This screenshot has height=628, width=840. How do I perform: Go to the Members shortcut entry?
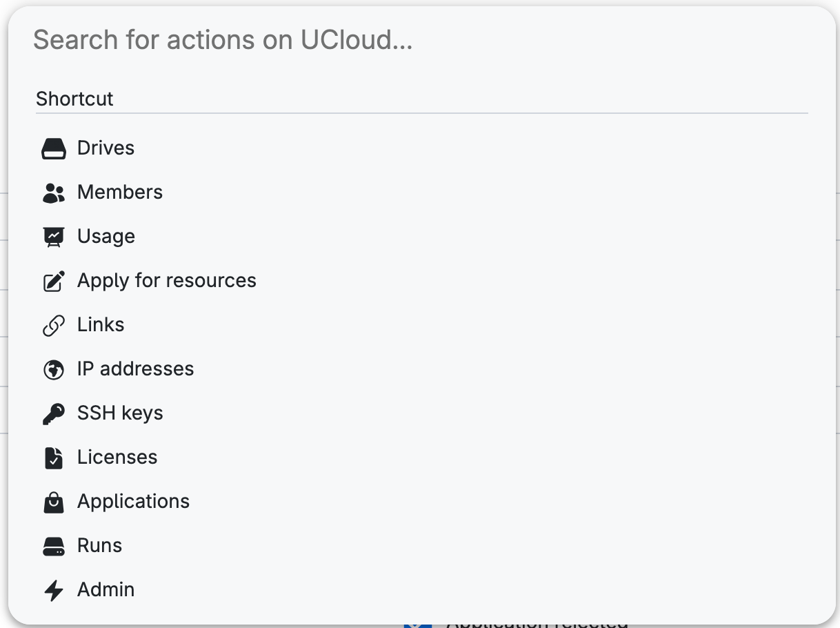tap(120, 192)
